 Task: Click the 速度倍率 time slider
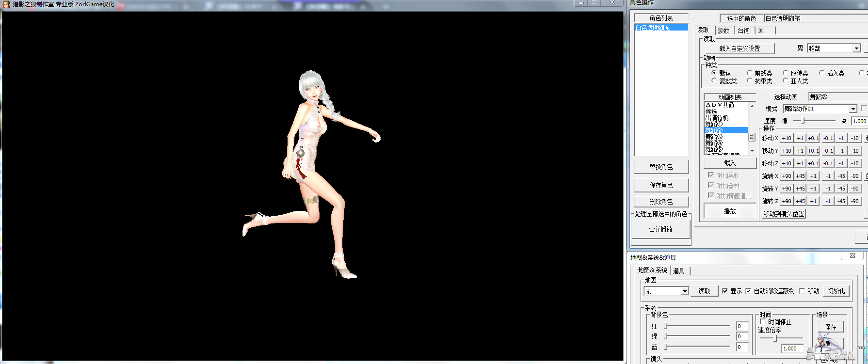pyautogui.click(x=781, y=338)
